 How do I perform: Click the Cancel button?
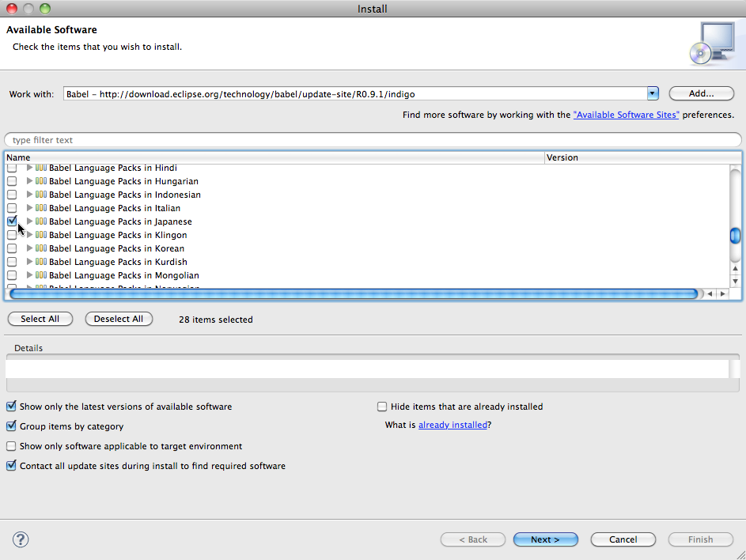coord(623,539)
